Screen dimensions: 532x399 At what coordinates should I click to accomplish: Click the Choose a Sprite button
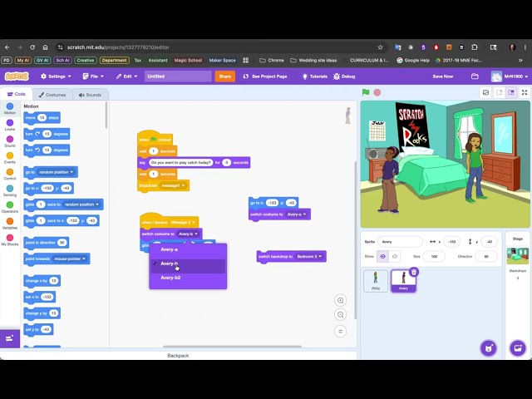489,348
